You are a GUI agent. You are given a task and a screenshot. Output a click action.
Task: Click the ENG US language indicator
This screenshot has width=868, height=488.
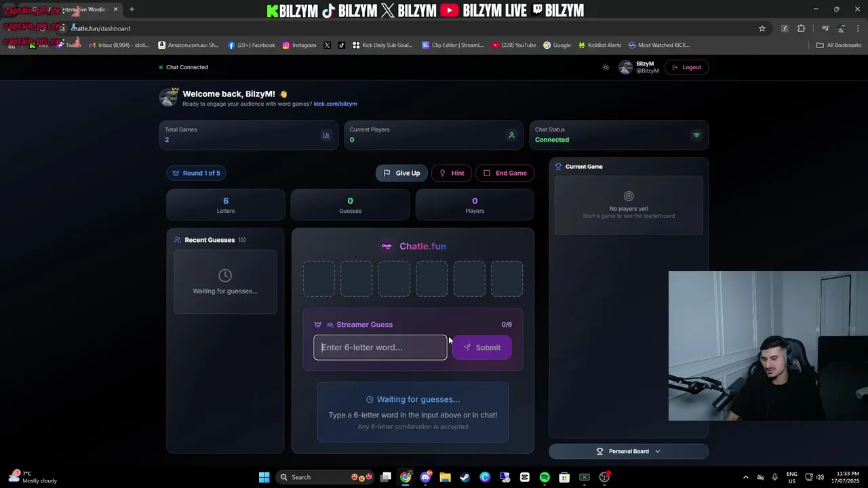pyautogui.click(x=792, y=477)
